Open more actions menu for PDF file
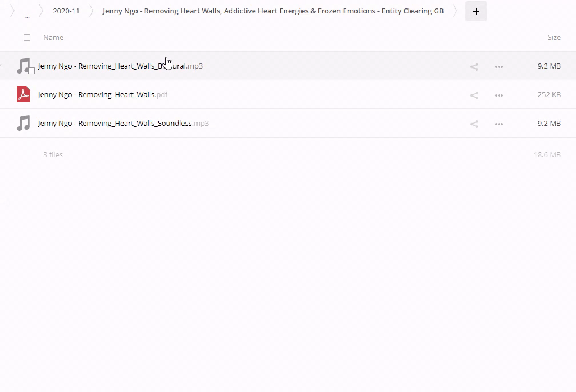The height and width of the screenshot is (392, 576). pyautogui.click(x=499, y=95)
